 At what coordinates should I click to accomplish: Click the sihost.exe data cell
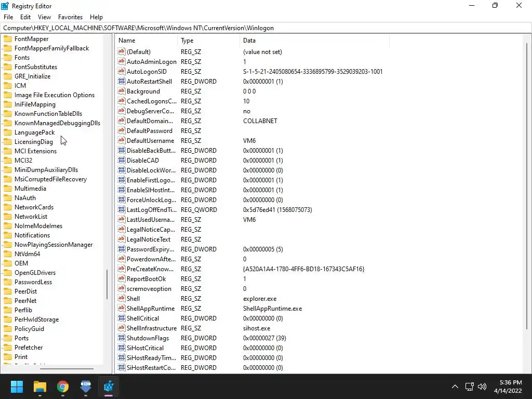point(257,328)
